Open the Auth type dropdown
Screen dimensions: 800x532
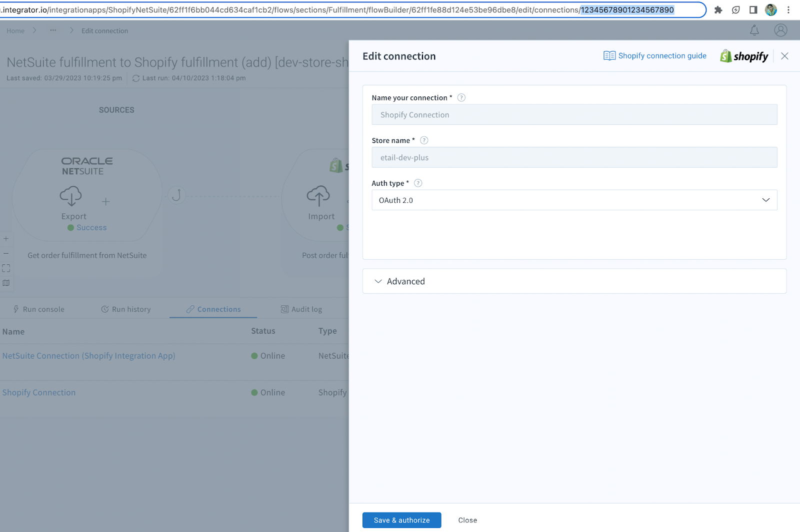tap(574, 200)
